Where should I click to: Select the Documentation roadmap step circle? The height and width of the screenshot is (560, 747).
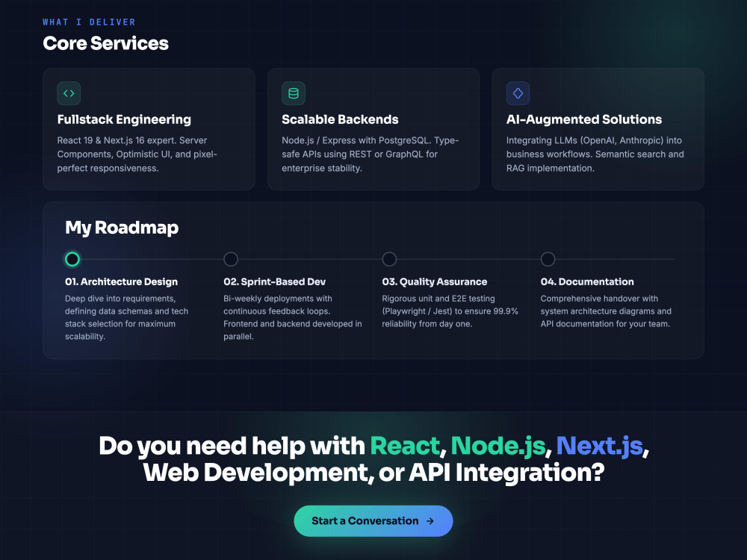pyautogui.click(x=548, y=259)
